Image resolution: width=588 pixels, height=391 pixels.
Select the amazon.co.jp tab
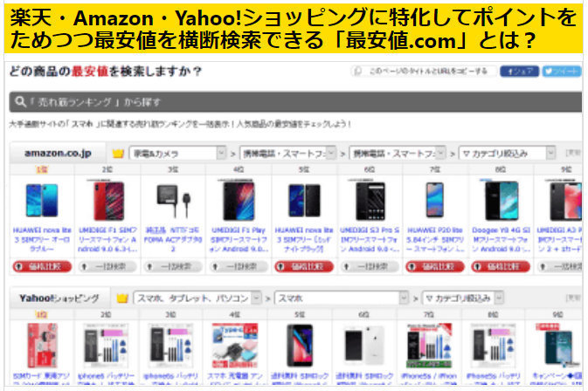coord(58,154)
